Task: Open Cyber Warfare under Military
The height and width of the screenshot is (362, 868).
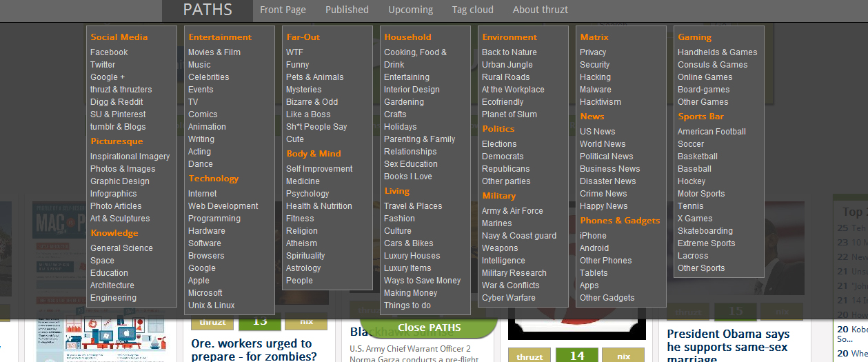Action: tap(509, 298)
